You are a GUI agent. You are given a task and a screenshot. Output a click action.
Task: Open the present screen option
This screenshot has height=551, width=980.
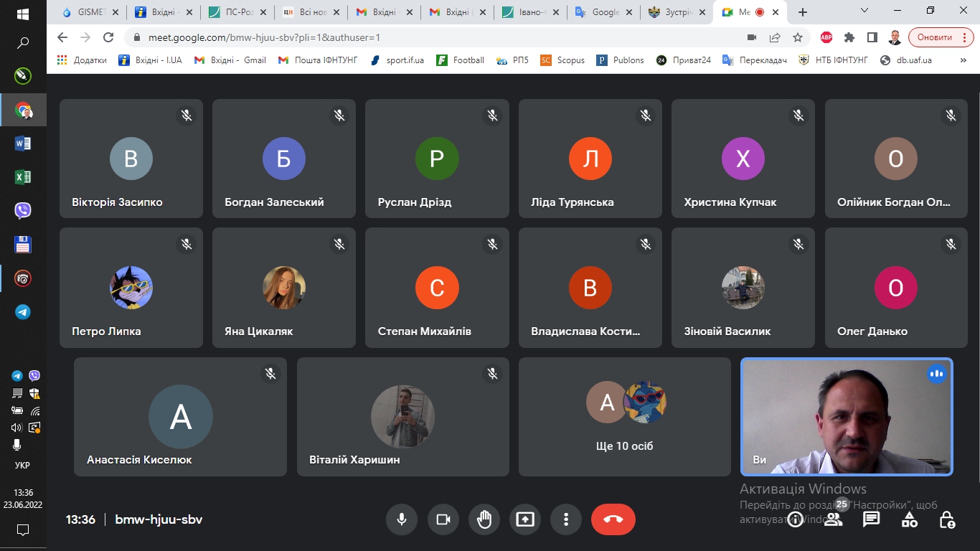point(525,519)
